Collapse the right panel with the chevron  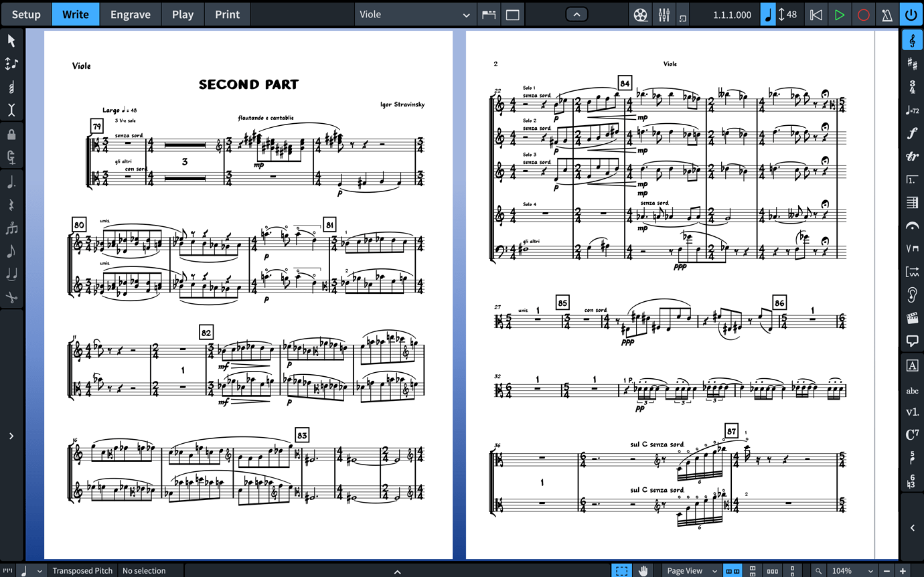[x=912, y=528]
